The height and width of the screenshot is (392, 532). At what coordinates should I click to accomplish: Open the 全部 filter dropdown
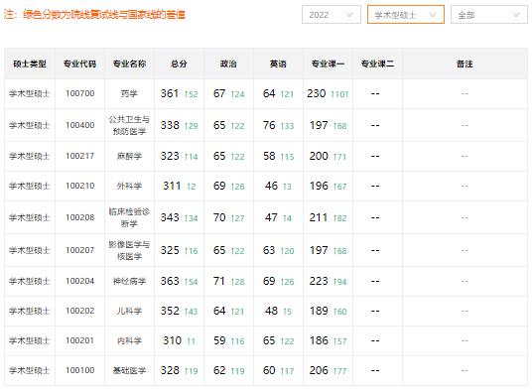[489, 15]
